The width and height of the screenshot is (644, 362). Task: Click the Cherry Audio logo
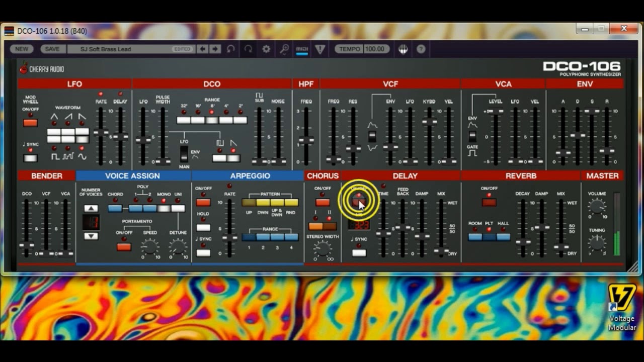pos(42,68)
